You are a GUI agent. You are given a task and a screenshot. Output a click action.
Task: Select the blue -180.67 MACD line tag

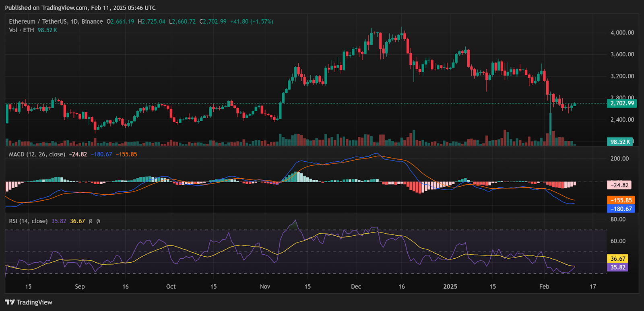tap(621, 209)
